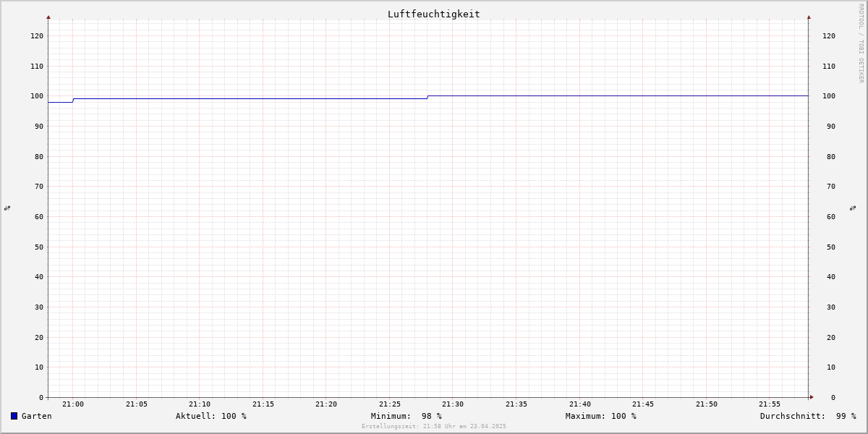Click the red arrow atop right axis
Image resolution: width=868 pixels, height=434 pixels.
[809, 17]
